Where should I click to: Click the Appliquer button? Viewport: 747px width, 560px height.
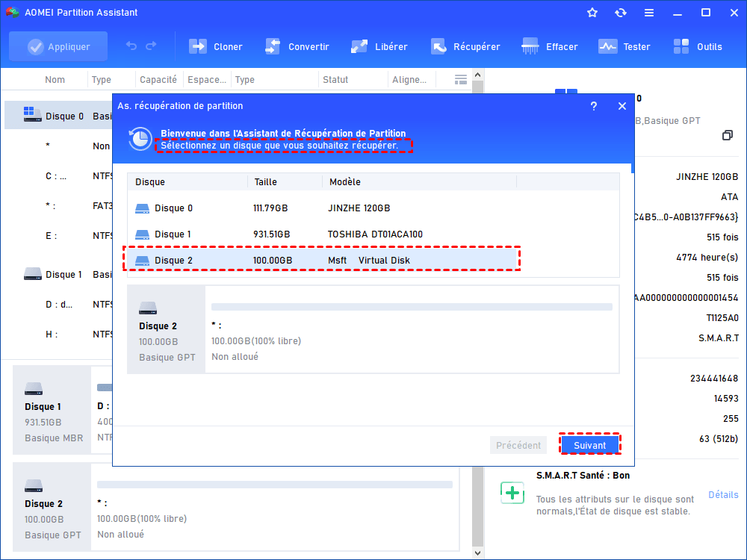(x=58, y=46)
